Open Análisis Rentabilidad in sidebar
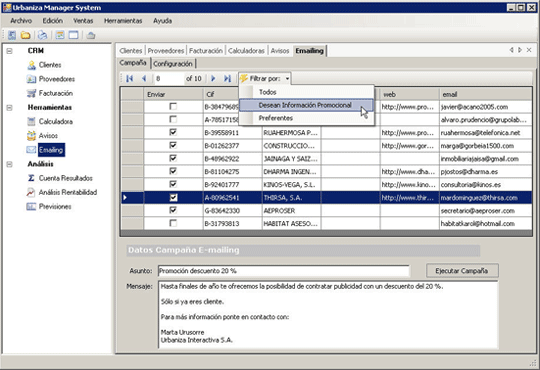The width and height of the screenshot is (540, 370). [x=68, y=192]
